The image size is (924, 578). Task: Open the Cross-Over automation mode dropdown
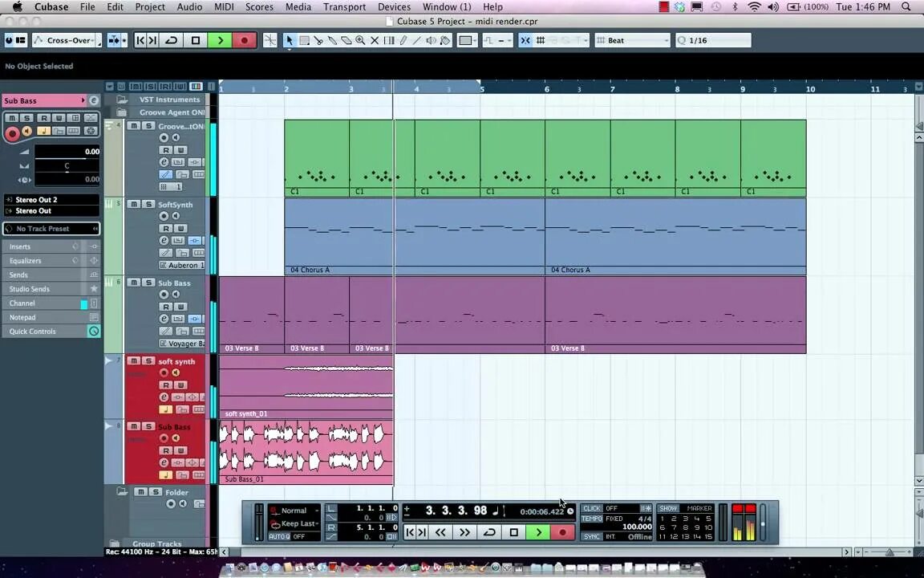pyautogui.click(x=67, y=40)
